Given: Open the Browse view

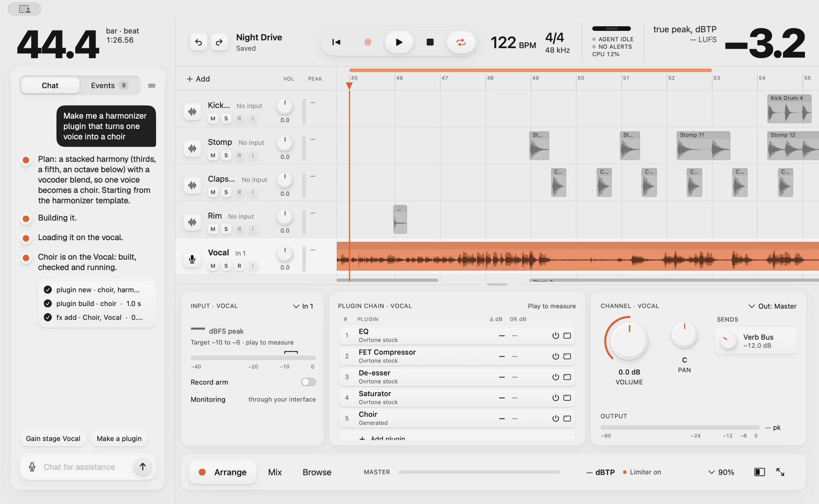Looking at the screenshot, I should point(317,472).
